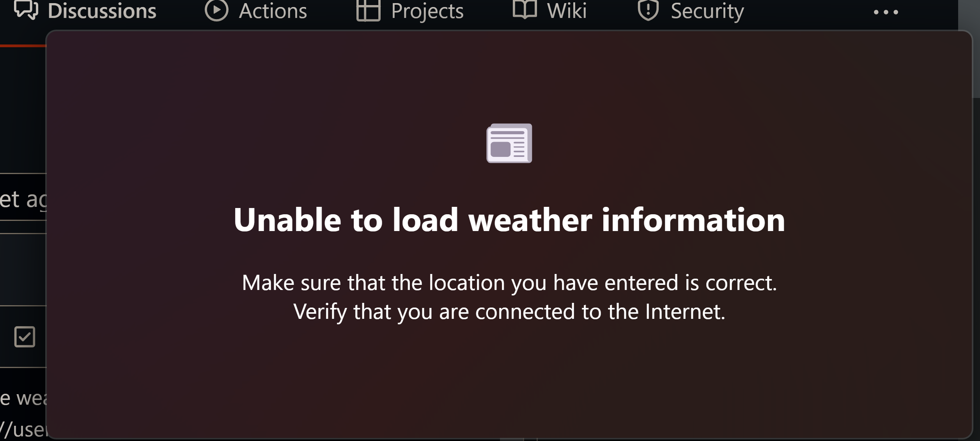Click the Actions play-circle icon
980x441 pixels.
coord(216,10)
